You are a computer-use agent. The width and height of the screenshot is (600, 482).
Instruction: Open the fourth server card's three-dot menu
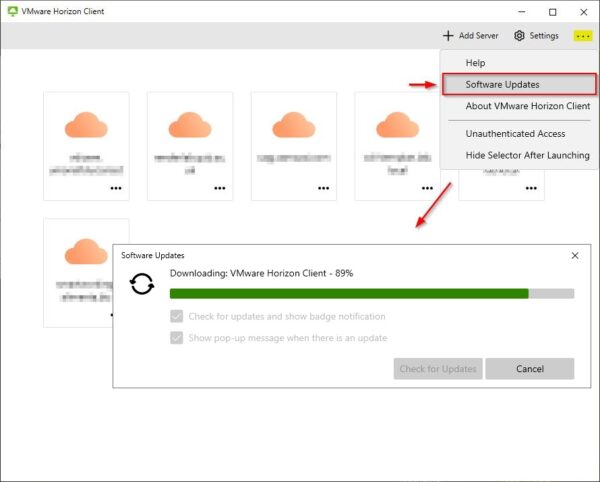[427, 188]
